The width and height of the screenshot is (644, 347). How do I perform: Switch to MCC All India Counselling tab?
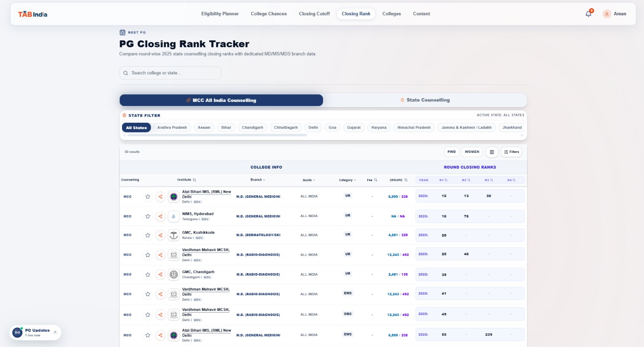pos(221,100)
